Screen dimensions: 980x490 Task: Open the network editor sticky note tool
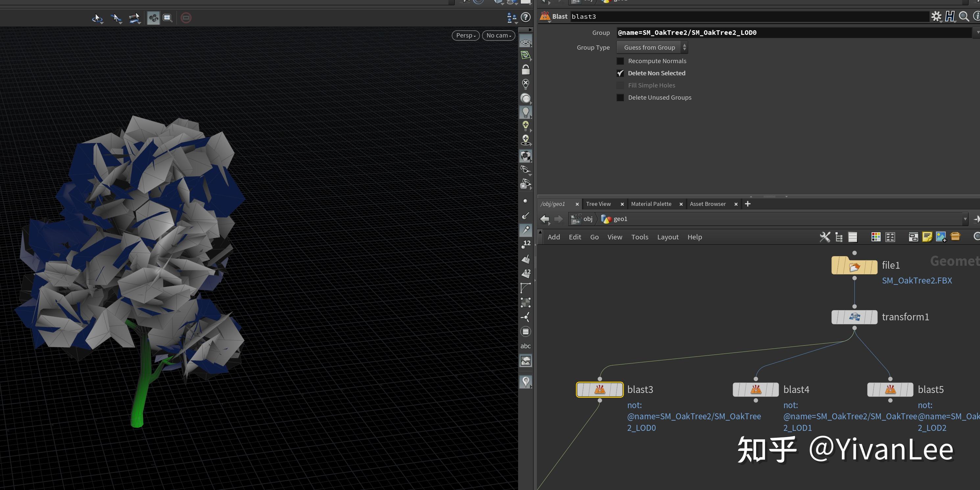[x=927, y=237]
